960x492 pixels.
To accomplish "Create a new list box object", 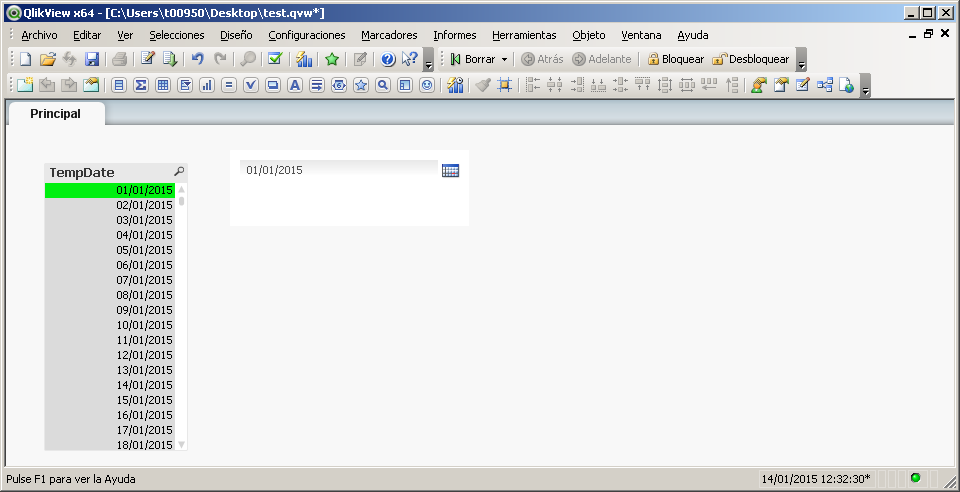I will tap(119, 85).
